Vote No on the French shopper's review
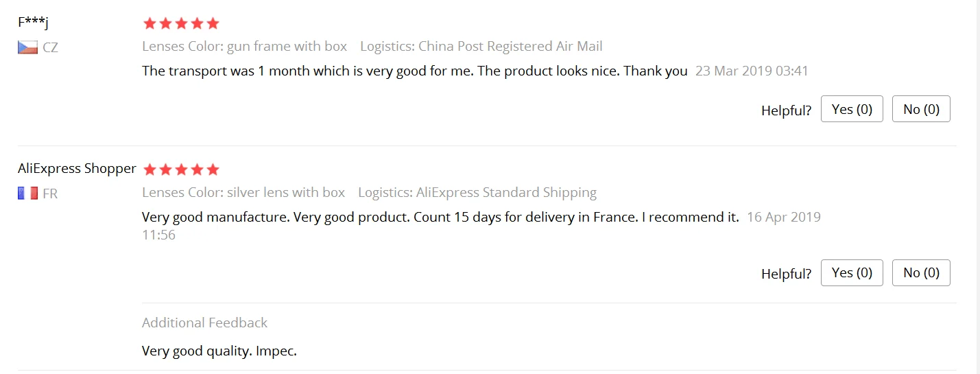This screenshot has width=980, height=374. point(921,272)
